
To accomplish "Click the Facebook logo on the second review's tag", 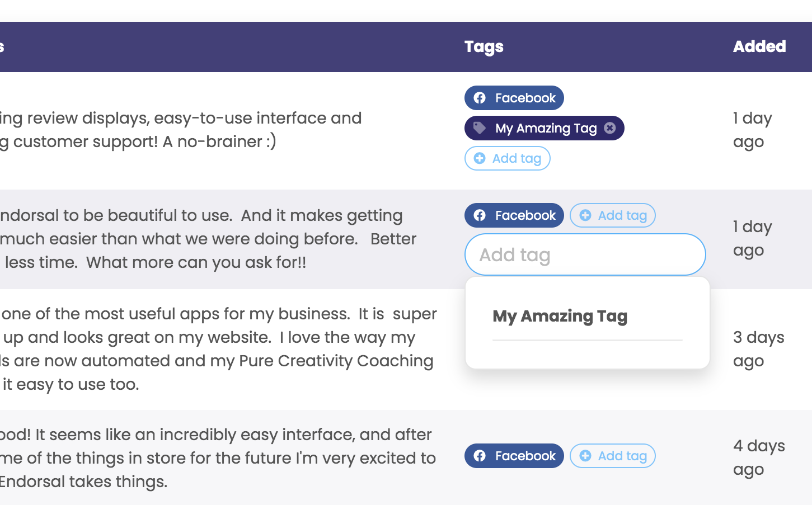I will [x=480, y=215].
